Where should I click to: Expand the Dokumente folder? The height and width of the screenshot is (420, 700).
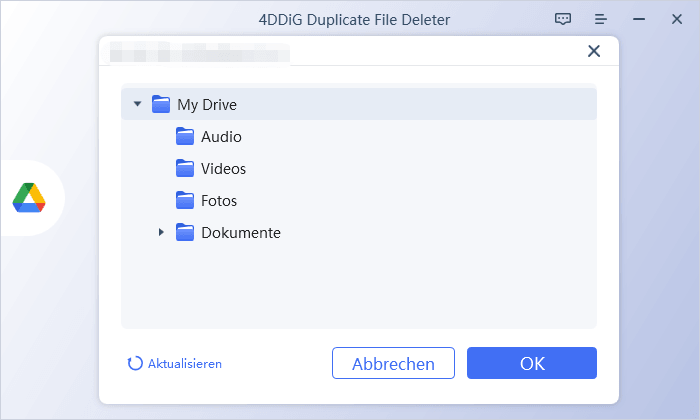(161, 233)
